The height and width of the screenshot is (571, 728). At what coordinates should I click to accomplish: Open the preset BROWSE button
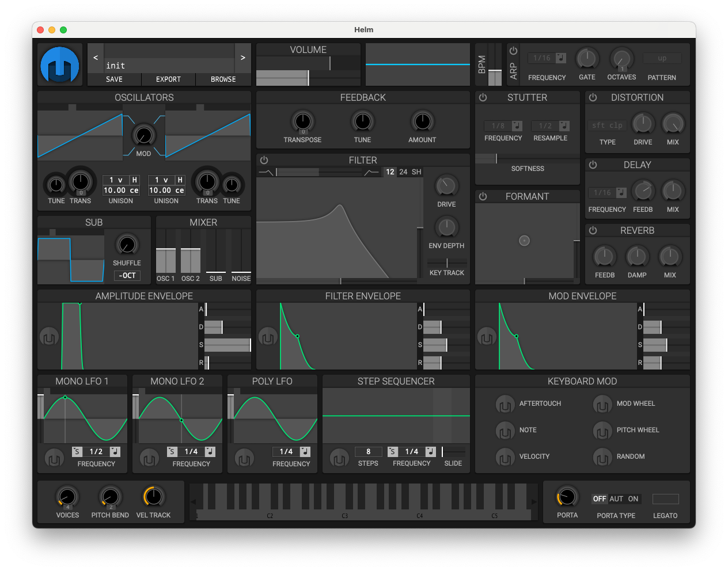tap(223, 79)
